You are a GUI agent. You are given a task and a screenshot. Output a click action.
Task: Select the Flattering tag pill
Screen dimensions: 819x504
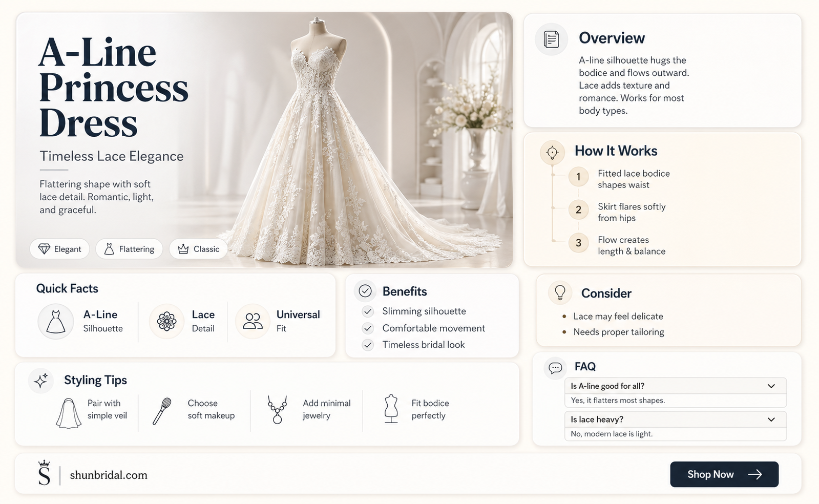tap(129, 249)
